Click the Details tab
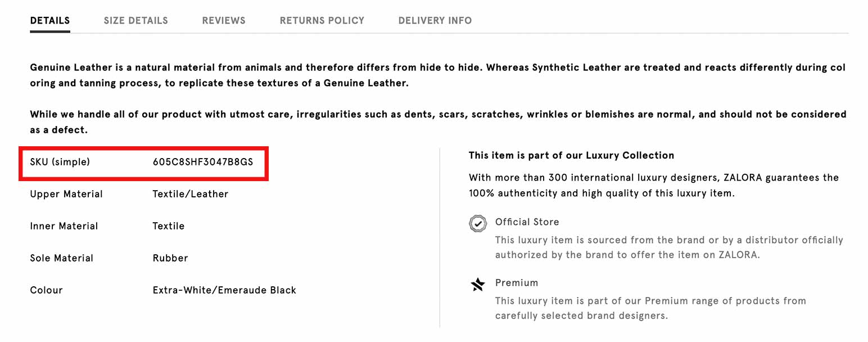 [50, 21]
